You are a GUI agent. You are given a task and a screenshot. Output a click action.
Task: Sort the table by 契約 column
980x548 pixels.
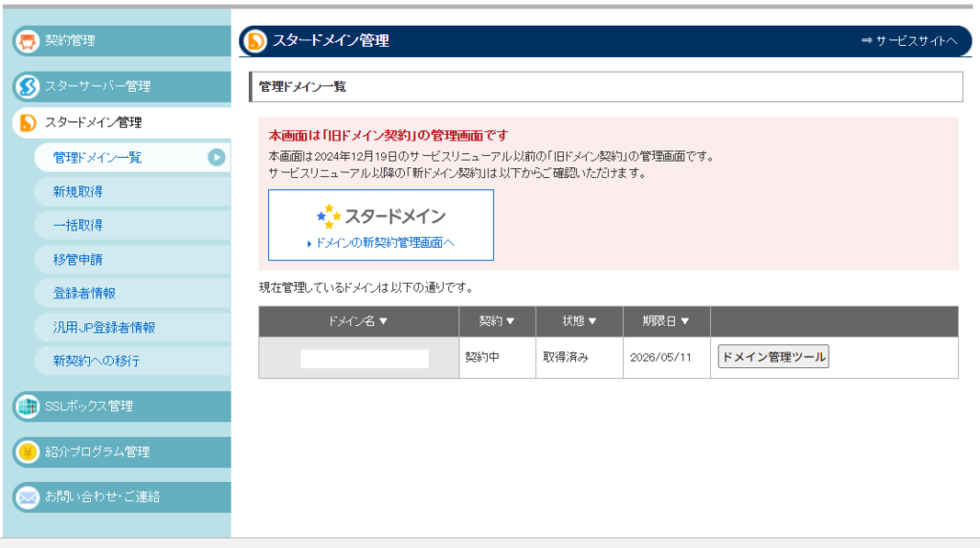click(497, 321)
